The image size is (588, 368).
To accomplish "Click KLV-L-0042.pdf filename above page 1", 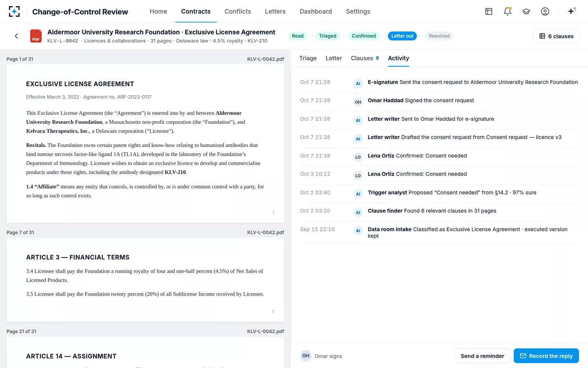I will [x=265, y=59].
